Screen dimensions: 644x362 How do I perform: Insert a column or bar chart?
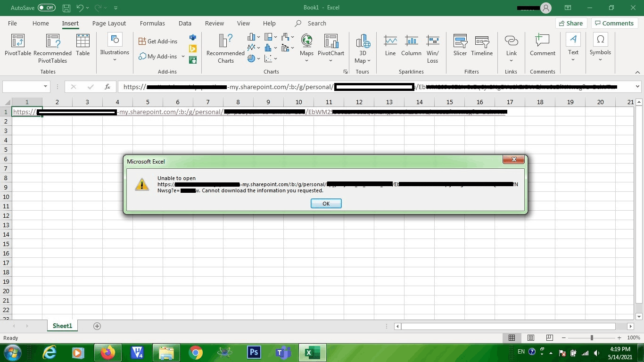(254, 37)
